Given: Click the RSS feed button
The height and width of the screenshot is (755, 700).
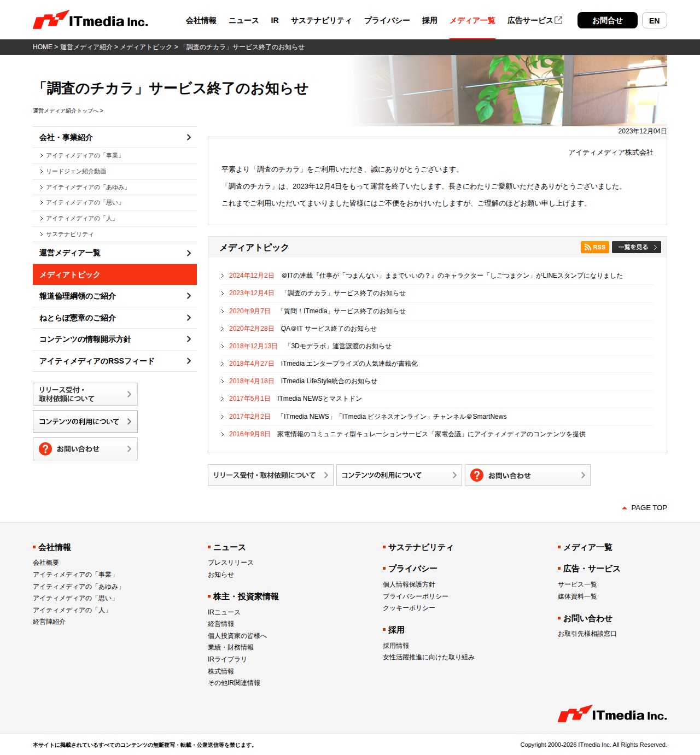Looking at the screenshot, I should pyautogui.click(x=595, y=247).
